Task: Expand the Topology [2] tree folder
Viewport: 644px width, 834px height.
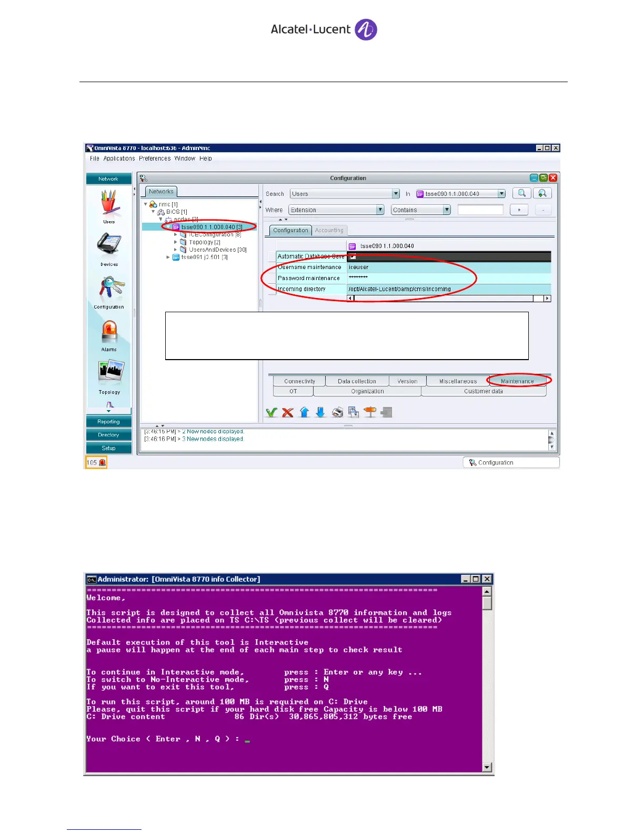Action: pos(176,242)
